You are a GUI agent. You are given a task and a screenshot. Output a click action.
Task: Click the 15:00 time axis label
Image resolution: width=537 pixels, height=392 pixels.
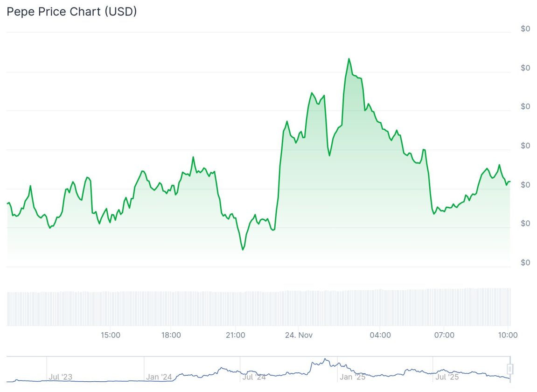(111, 335)
